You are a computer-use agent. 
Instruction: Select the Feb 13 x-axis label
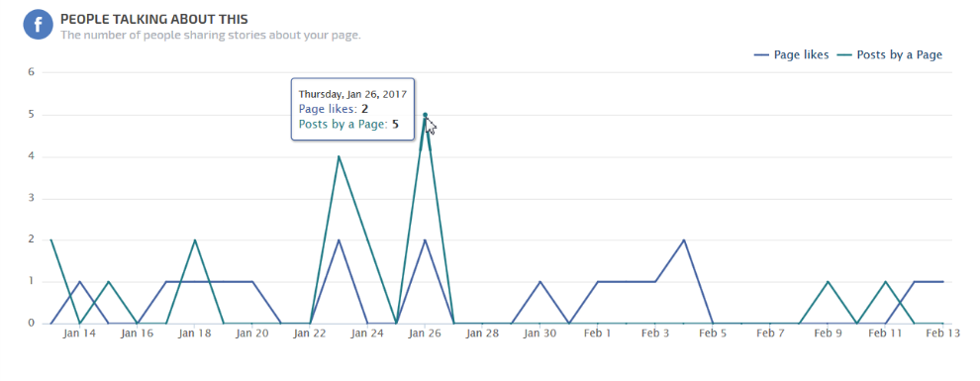pyautogui.click(x=942, y=334)
